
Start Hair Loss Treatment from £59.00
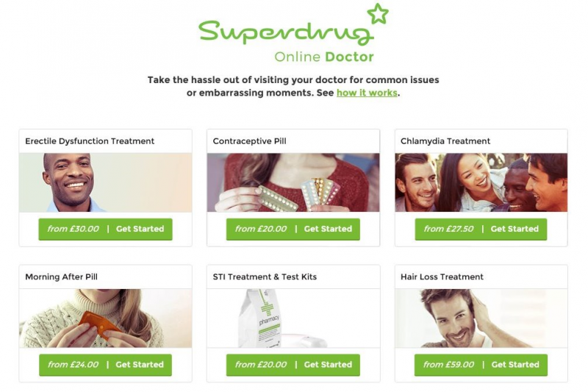click(481, 365)
